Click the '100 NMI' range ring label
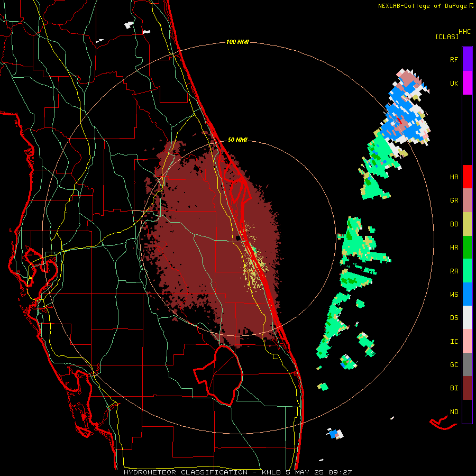The width and height of the screenshot is (476, 476). (x=237, y=42)
